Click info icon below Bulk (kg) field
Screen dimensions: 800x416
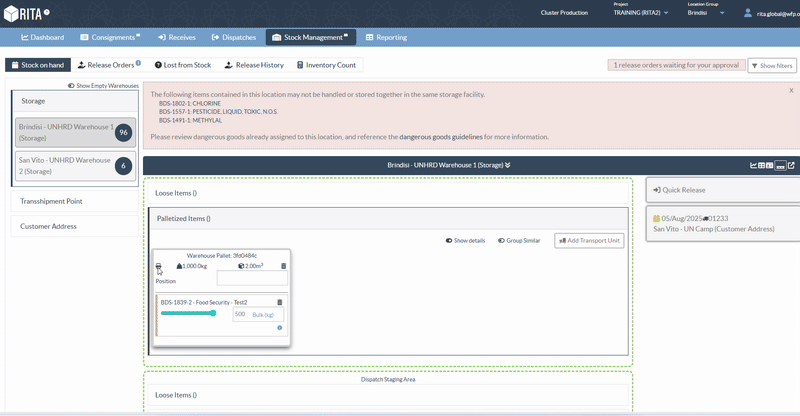(279, 327)
